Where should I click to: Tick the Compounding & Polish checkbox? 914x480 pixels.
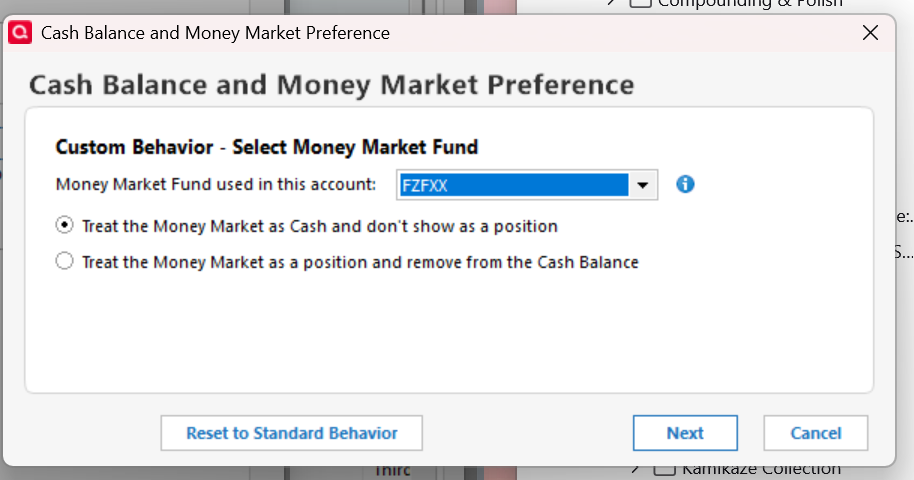640,3
